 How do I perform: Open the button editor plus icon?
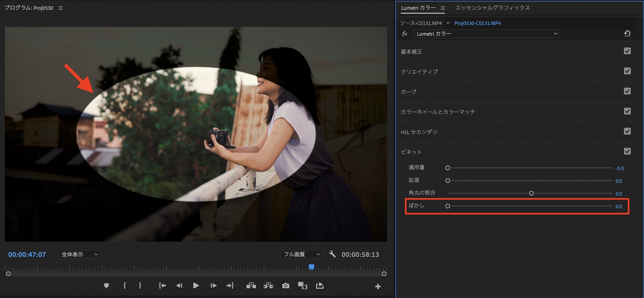[378, 286]
